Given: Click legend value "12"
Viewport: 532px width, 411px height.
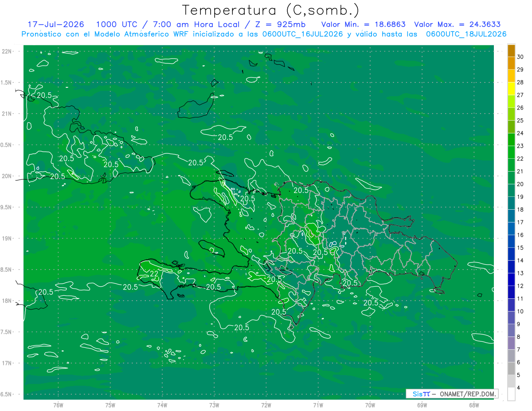Looking at the screenshot, I should (x=520, y=286).
